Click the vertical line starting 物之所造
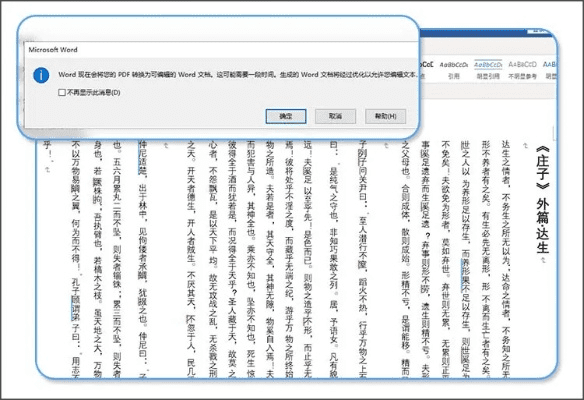 [x=270, y=259]
